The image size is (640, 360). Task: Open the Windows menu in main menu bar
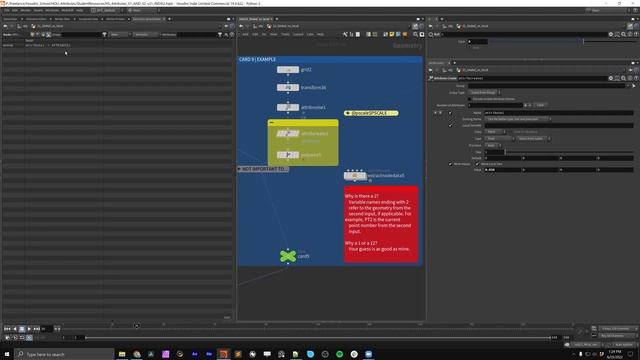(x=52, y=10)
